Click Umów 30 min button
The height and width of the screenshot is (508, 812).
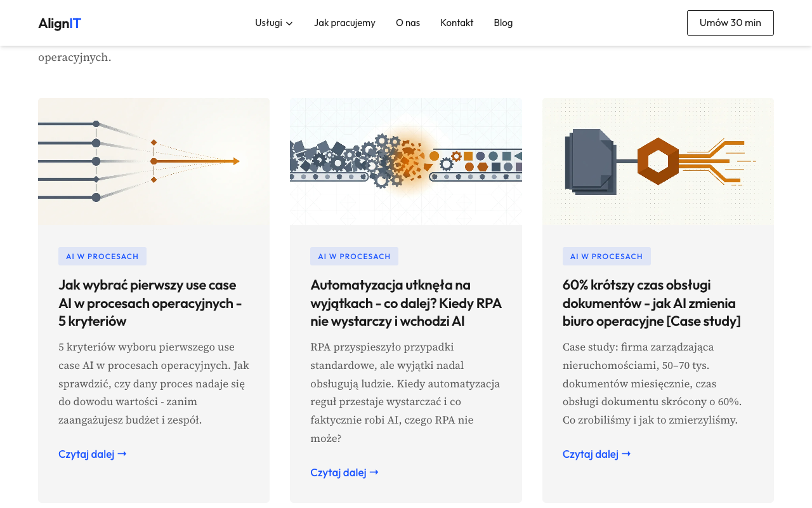click(730, 23)
